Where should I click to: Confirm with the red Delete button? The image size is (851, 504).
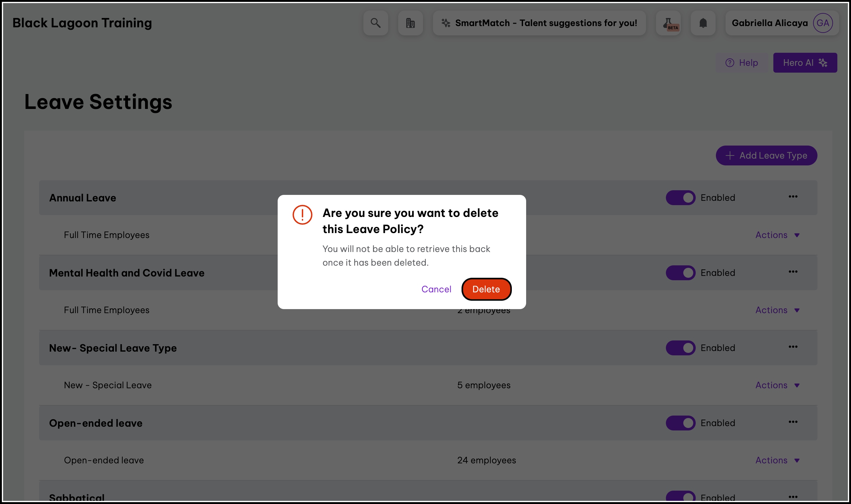tap(486, 289)
